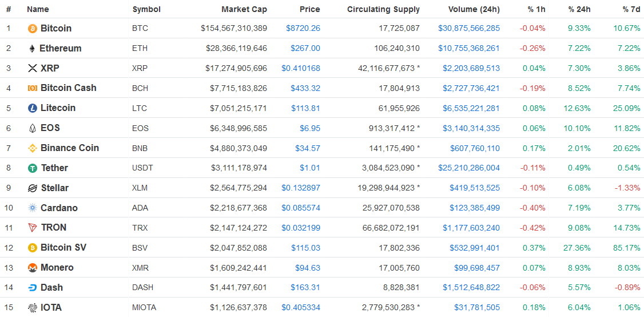Sort by the % 24h column header
The image size is (644, 317).
coord(579,9)
